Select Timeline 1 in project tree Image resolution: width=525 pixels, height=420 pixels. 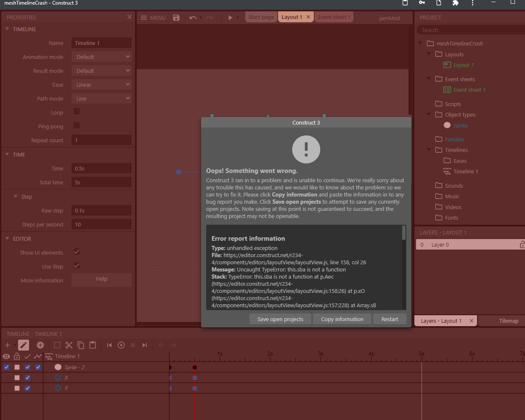[x=465, y=171]
